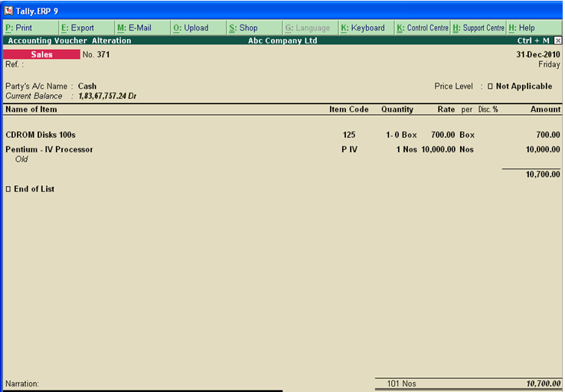
Task: Select item Pentium - IV Processor
Action: point(49,149)
